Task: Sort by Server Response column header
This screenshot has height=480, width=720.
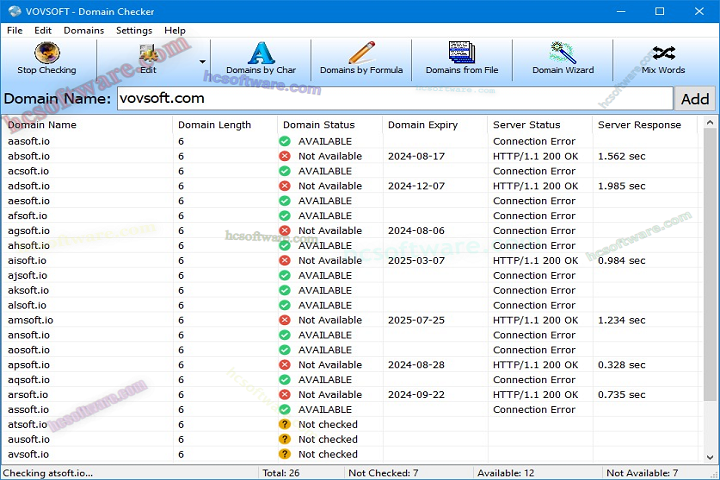Action: point(645,125)
